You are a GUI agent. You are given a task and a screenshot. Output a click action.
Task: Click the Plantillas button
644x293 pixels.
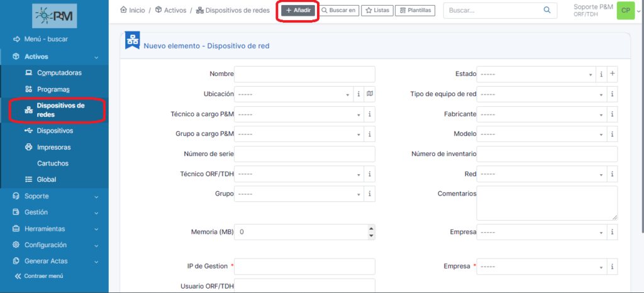click(414, 11)
